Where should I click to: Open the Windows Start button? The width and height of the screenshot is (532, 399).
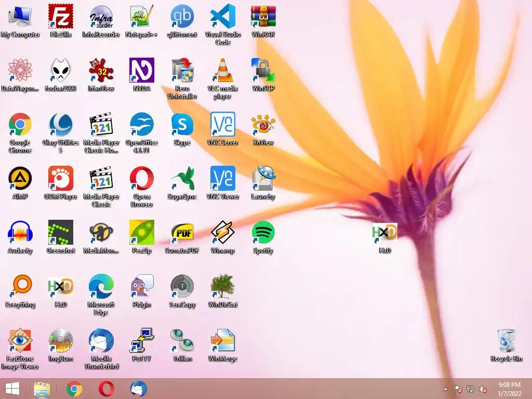click(12, 389)
